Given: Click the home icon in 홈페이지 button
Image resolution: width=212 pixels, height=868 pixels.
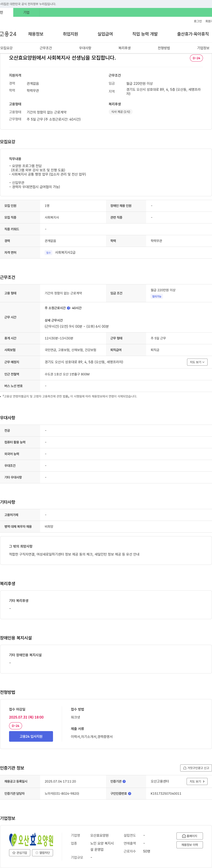Looking at the screenshot, I should click(x=184, y=836).
